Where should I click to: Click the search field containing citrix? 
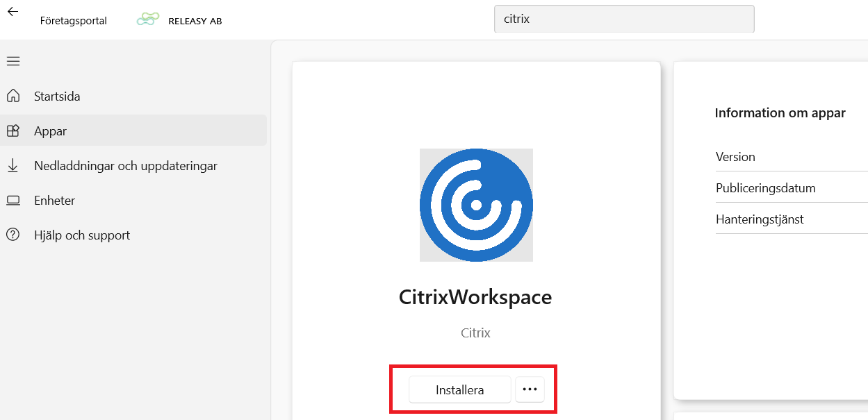tap(624, 19)
